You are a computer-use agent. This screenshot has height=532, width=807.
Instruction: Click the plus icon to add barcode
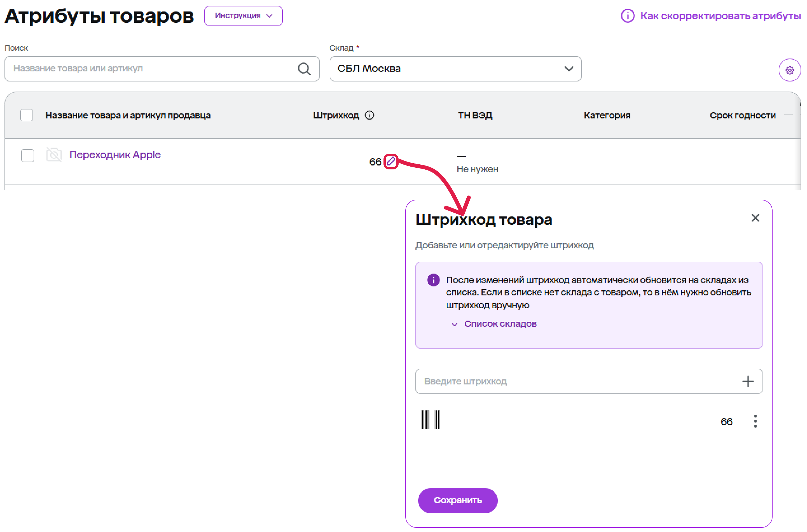click(x=747, y=381)
